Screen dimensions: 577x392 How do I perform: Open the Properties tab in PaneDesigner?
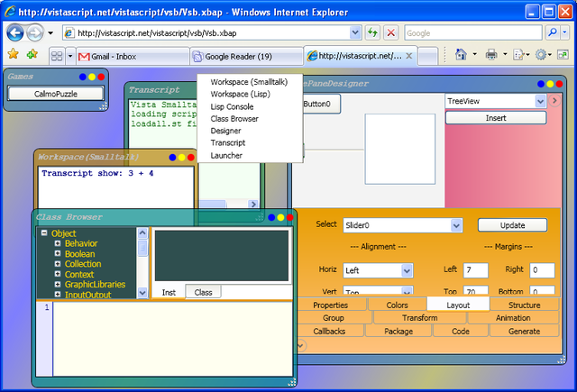pyautogui.click(x=331, y=305)
